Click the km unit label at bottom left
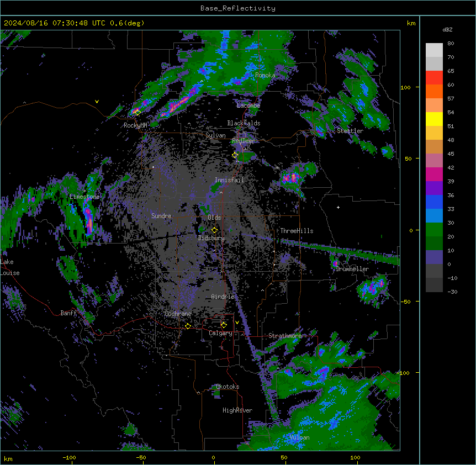Viewport: 476px width, 465px height. (x=8, y=458)
